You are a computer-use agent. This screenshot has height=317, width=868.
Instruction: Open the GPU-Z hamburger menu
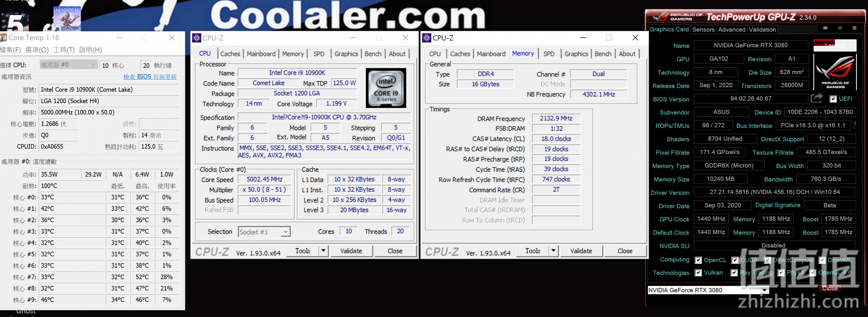(854, 28)
